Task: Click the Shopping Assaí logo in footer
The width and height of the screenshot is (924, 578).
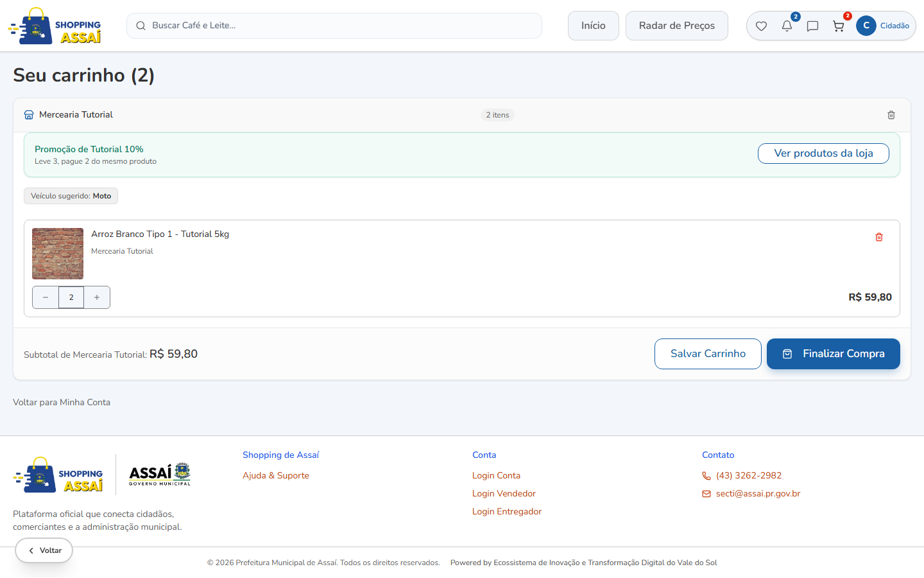Action: tap(58, 475)
